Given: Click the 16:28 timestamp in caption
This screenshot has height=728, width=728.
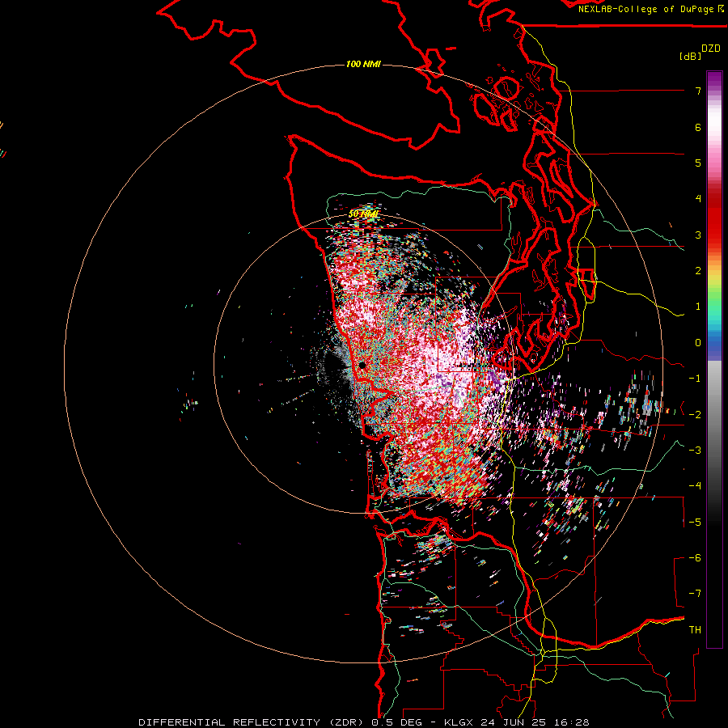Looking at the screenshot, I should (570, 722).
